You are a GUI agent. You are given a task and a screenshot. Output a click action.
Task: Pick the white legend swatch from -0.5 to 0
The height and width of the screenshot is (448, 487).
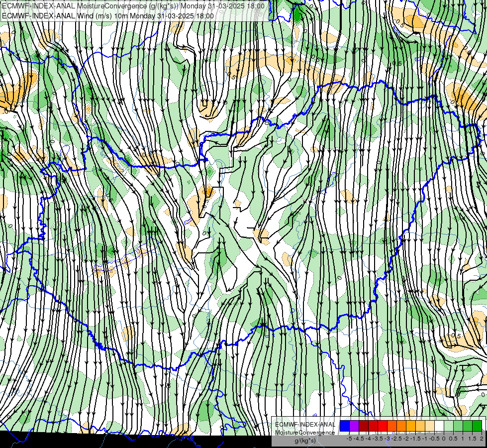tap(439, 426)
